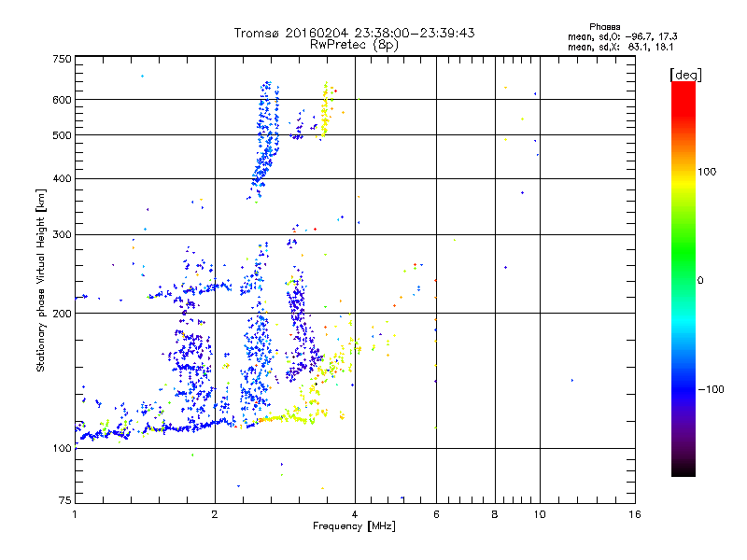Click the 100 km height axis tick

62,448
